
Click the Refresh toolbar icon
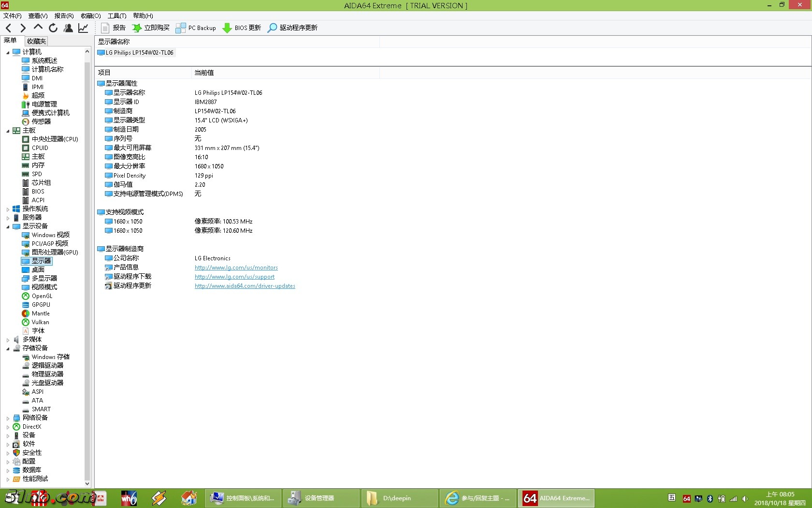53,28
